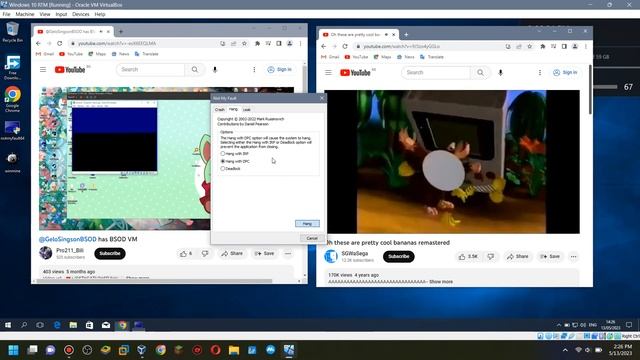Viewport: 640px width, 360px height.
Task: Dislike the bananas remastered video
Action: pyautogui.click(x=491, y=257)
